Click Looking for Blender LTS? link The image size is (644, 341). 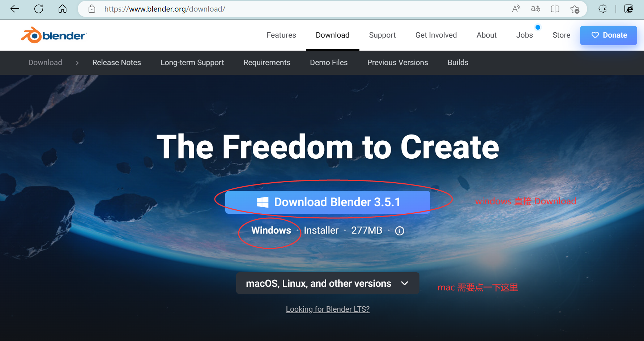tap(328, 309)
